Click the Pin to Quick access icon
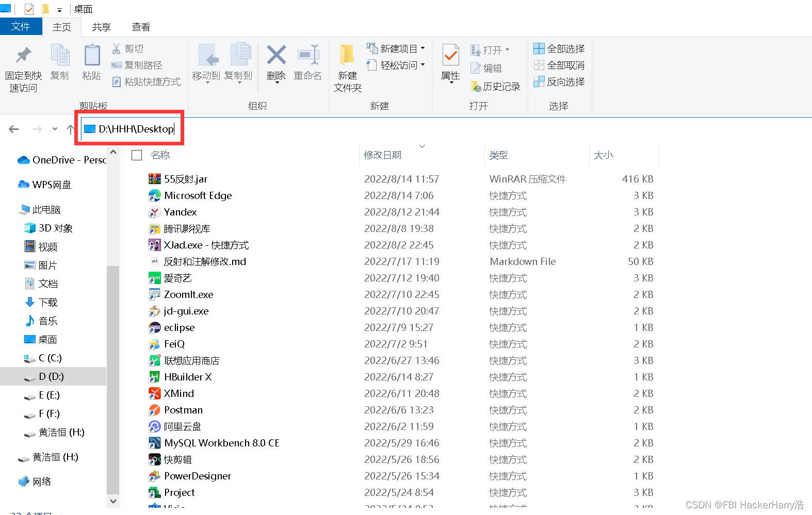The width and height of the screenshot is (812, 515). (x=24, y=55)
